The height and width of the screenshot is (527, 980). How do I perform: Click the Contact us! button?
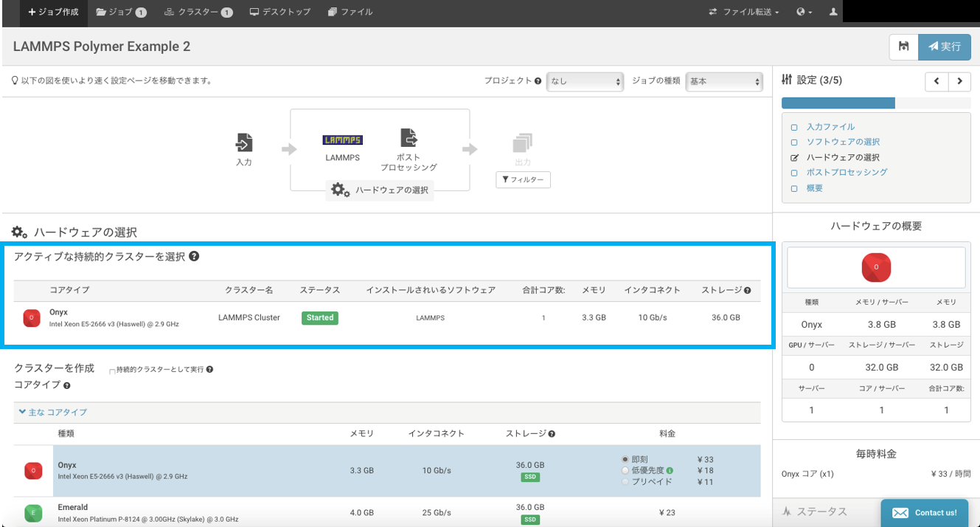coord(924,513)
